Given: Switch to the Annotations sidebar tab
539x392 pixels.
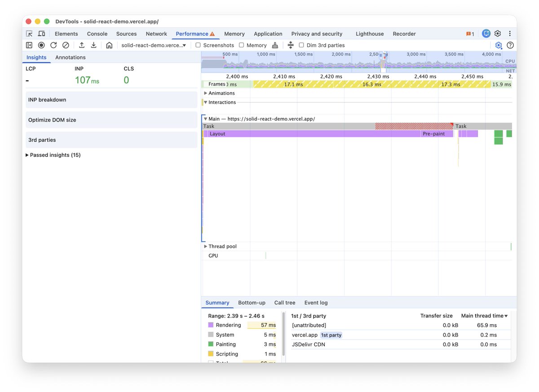Looking at the screenshot, I should pos(70,57).
